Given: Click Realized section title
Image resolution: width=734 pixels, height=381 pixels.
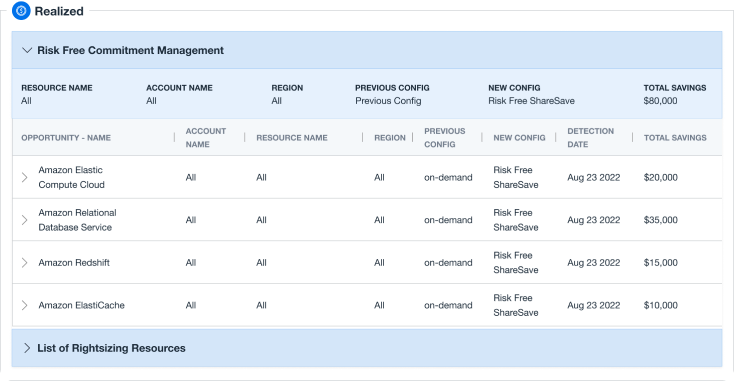Looking at the screenshot, I should (x=59, y=11).
